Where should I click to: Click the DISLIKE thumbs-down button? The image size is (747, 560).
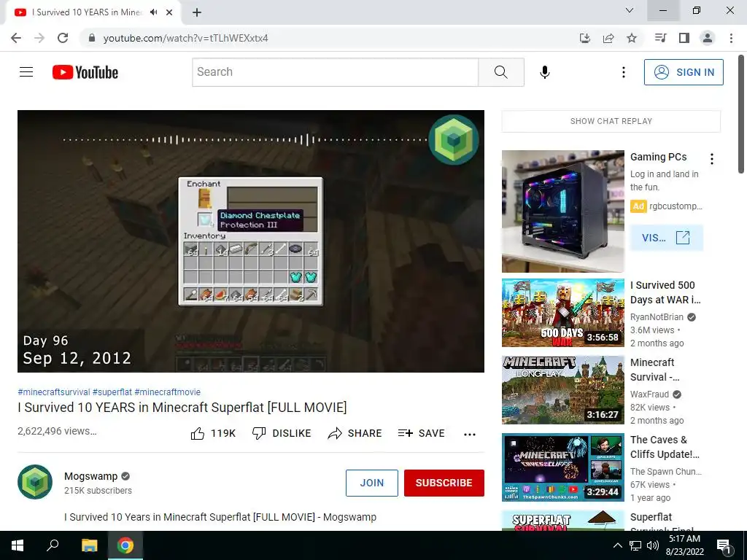pyautogui.click(x=282, y=433)
